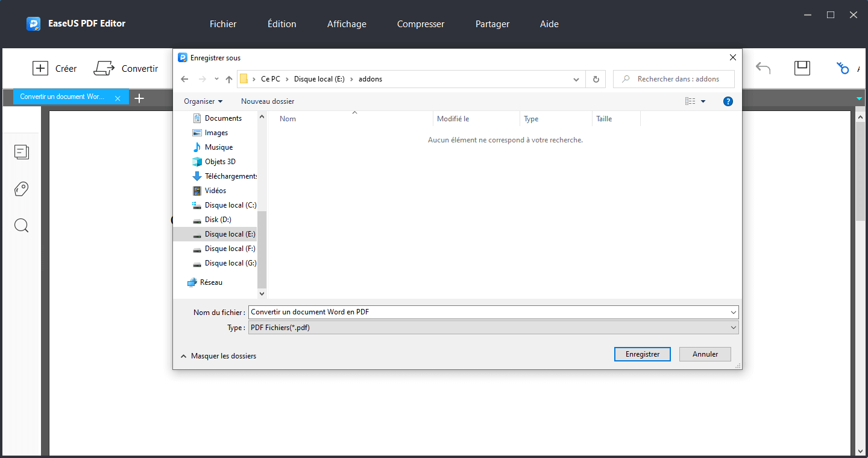Click the Rechercher dans addons search field
This screenshot has width=868, height=458.
pos(673,78)
